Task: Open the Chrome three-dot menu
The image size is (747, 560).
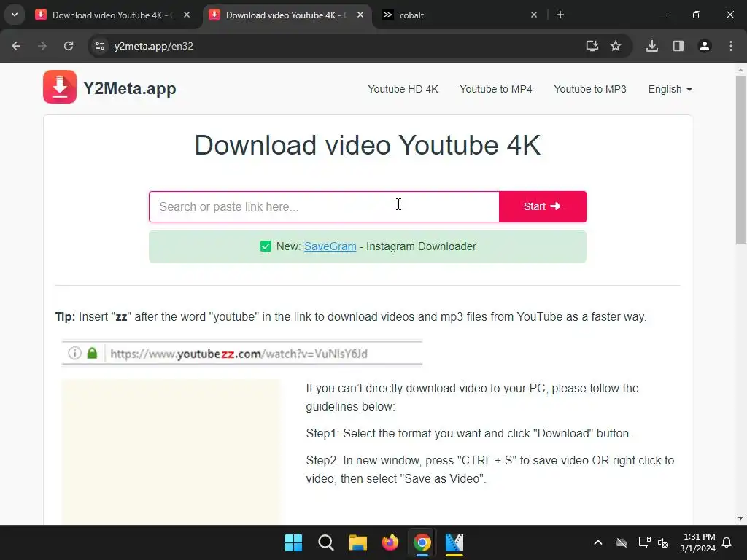Action: coord(731,46)
